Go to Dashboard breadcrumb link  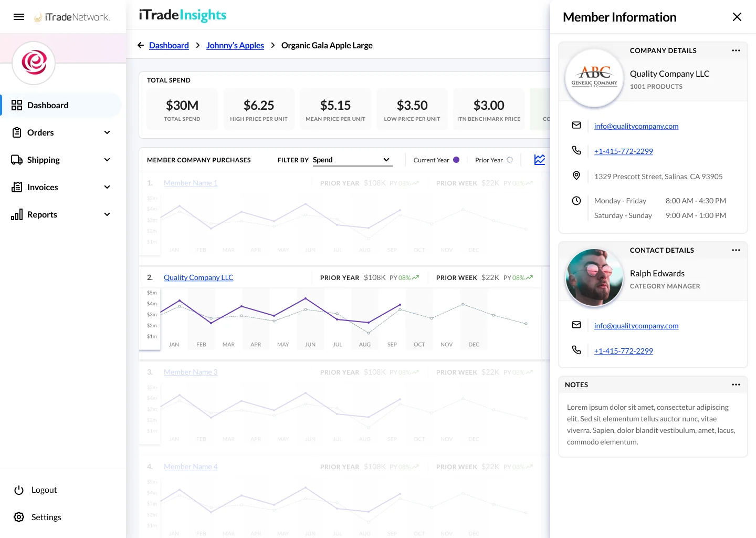point(169,45)
